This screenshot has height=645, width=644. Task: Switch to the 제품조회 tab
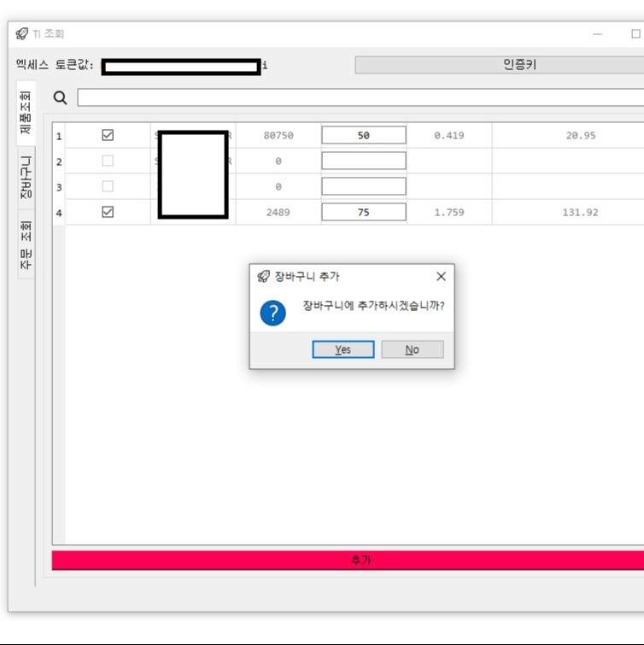(x=26, y=113)
